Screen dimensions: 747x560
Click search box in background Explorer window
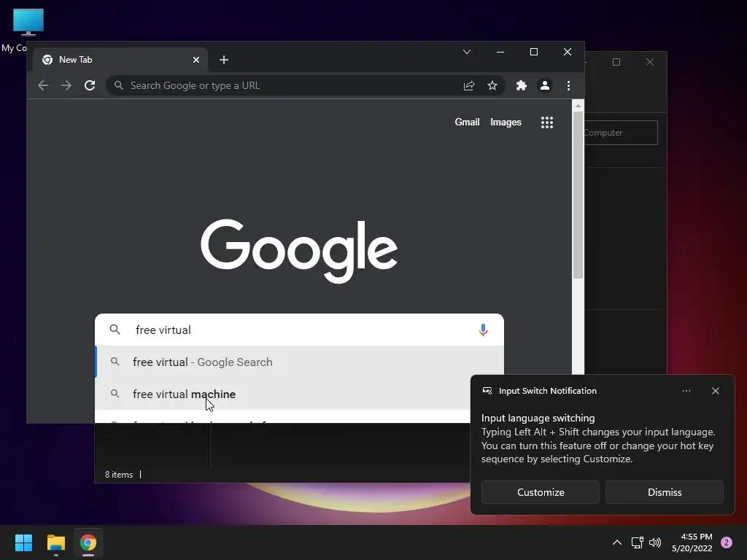[621, 133]
